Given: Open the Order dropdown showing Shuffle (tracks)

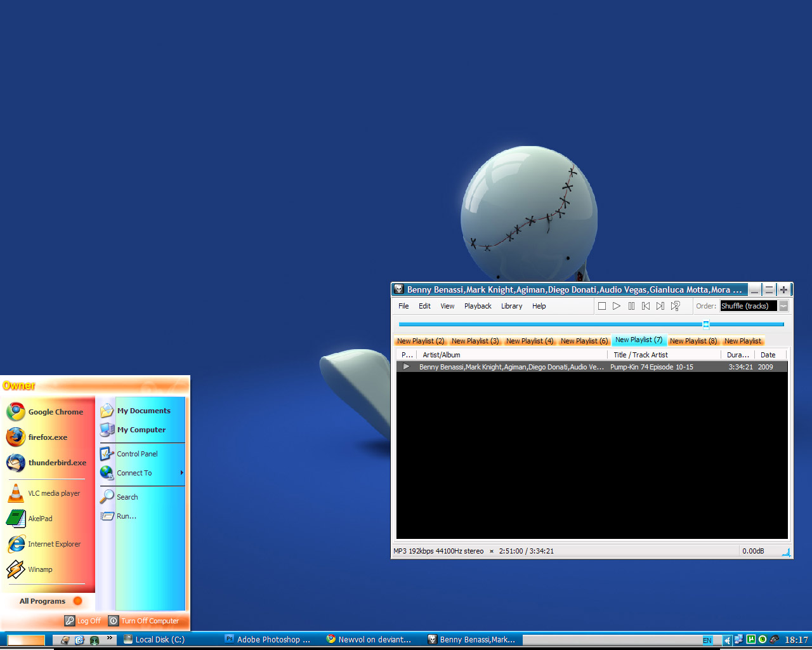Looking at the screenshot, I should point(783,306).
